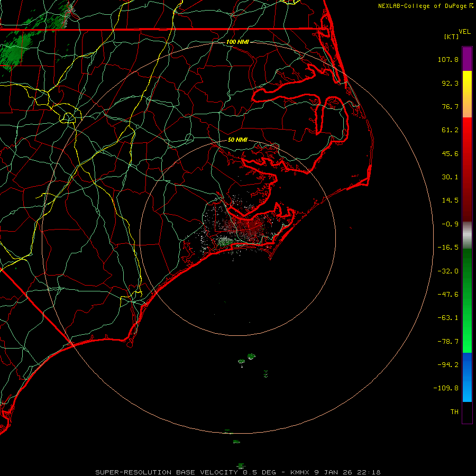The image size is (476, 476).
Task: Click the purple segment of the color bar
Action: 467,59
